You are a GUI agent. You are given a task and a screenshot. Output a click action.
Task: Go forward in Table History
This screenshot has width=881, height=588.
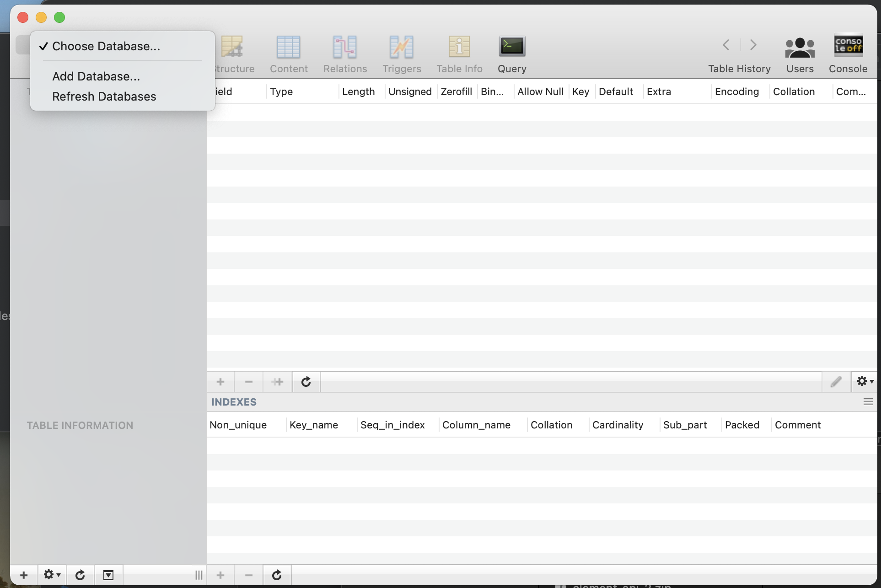tap(752, 45)
